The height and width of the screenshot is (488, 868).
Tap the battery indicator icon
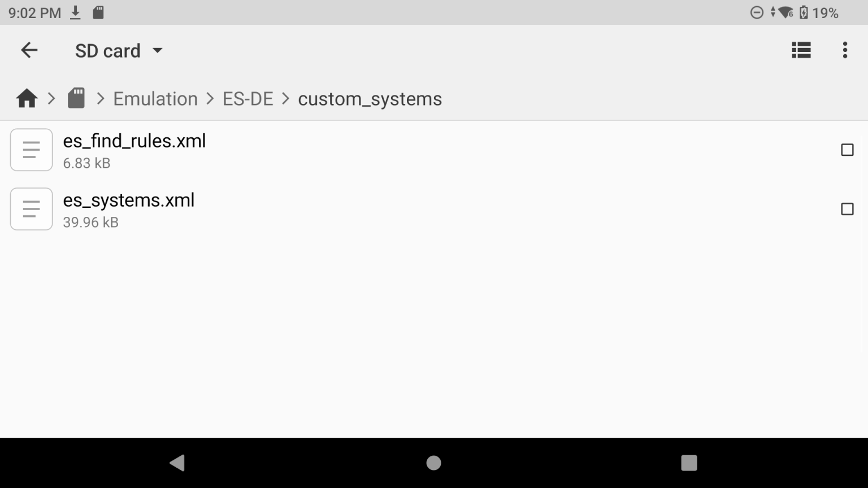click(x=803, y=12)
